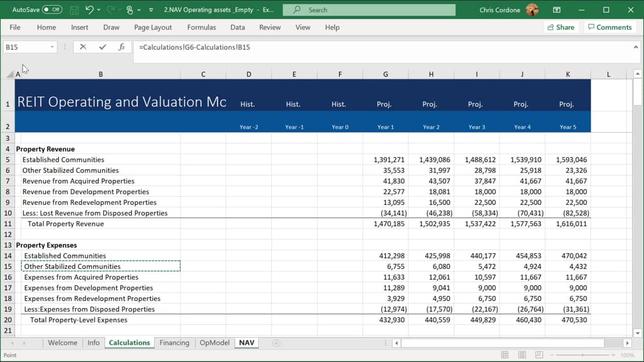The height and width of the screenshot is (362, 644).
Task: Open the Review ribbon tab
Action: 269,27
